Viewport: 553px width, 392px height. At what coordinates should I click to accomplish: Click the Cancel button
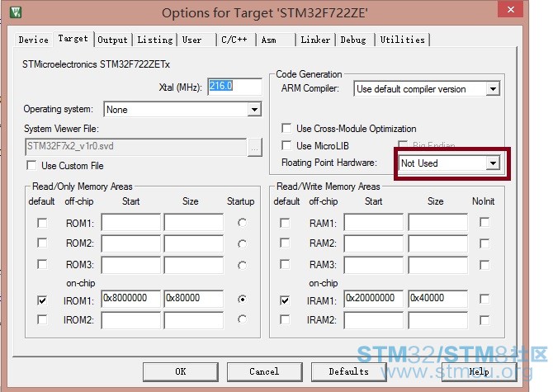264,371
